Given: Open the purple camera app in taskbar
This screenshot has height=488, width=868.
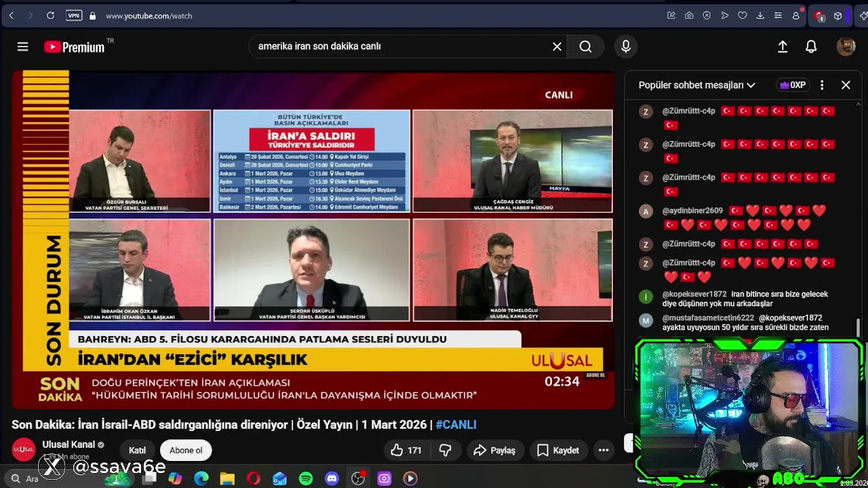Looking at the screenshot, I should click(384, 479).
